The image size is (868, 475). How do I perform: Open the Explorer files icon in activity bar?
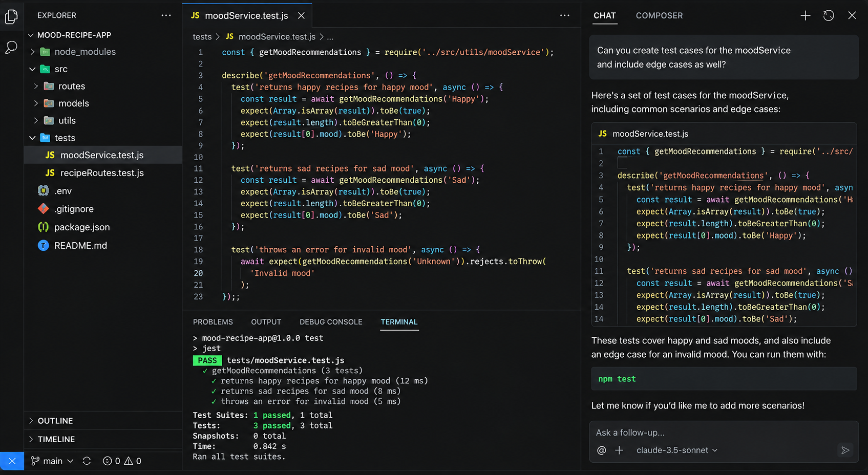11,16
